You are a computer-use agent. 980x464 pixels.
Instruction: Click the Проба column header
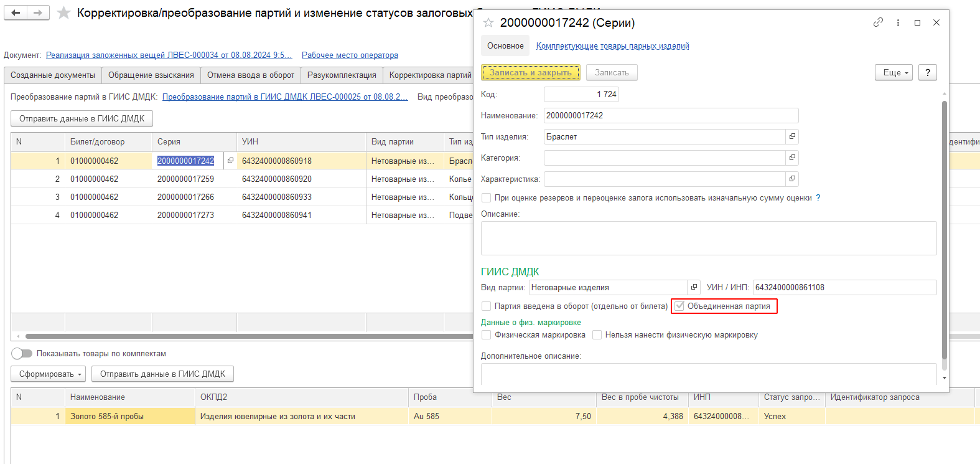click(x=450, y=397)
